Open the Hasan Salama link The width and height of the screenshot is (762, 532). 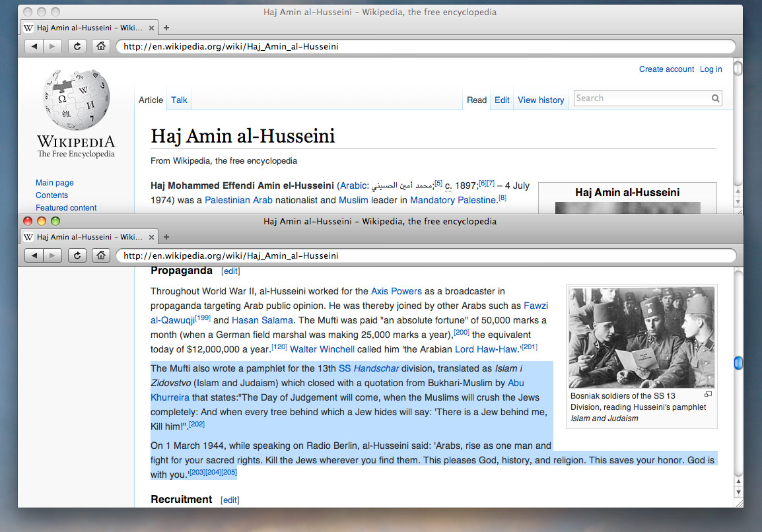[262, 320]
